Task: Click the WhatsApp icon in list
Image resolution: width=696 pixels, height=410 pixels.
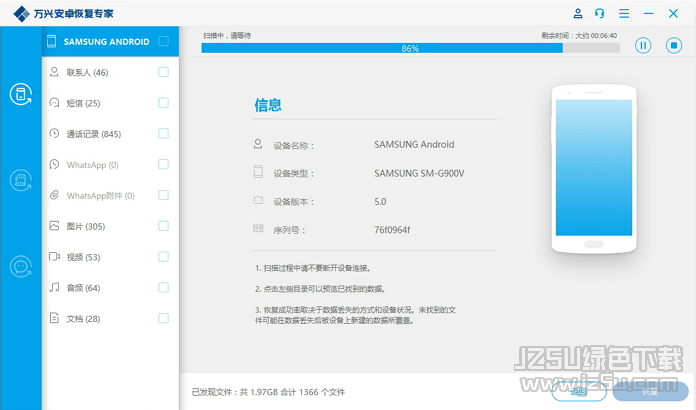Action: (x=54, y=165)
